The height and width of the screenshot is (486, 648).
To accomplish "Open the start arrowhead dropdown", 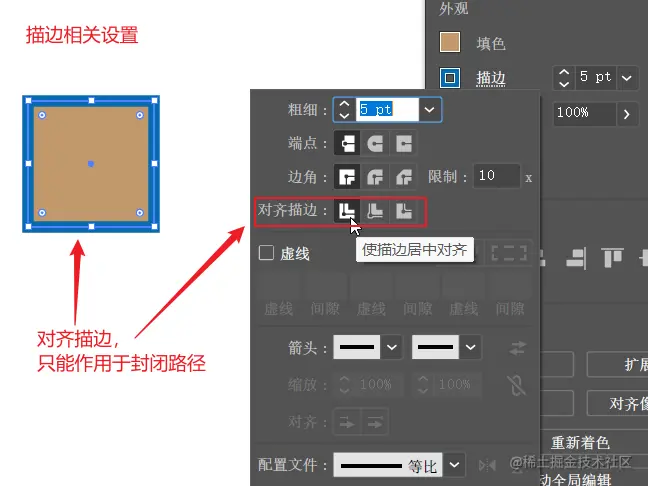I will coord(391,347).
